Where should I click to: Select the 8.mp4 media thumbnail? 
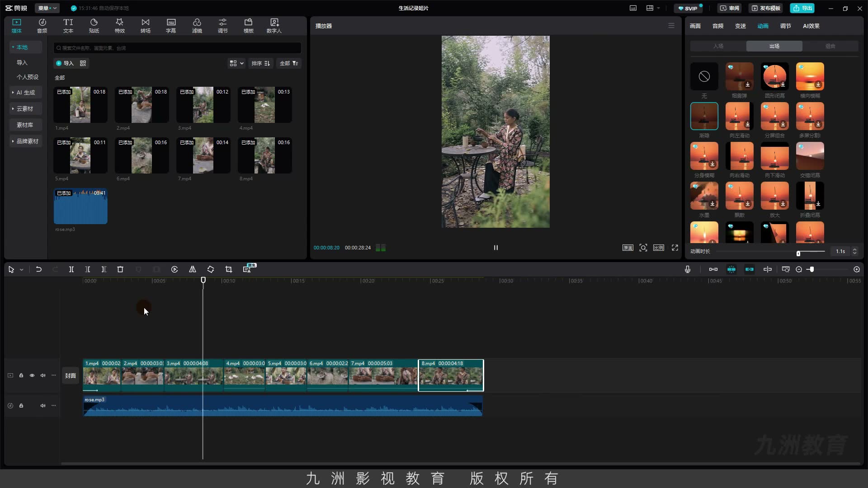[265, 156]
